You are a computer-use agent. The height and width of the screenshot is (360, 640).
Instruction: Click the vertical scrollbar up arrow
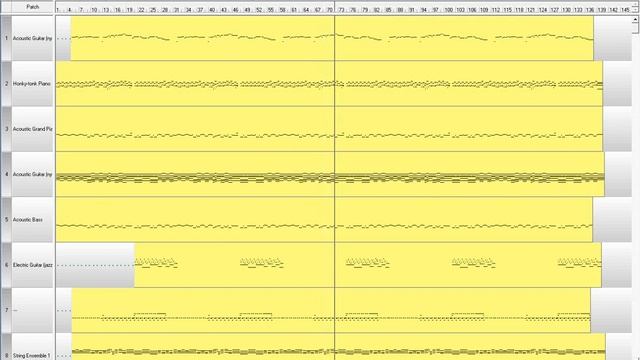[x=635, y=19]
